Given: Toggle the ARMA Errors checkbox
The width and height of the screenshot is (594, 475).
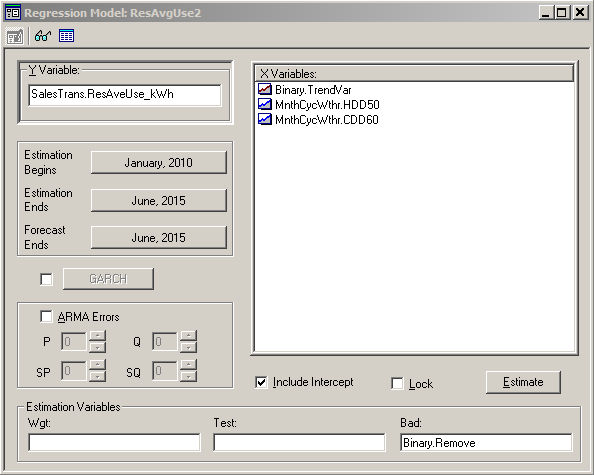Looking at the screenshot, I should click(x=46, y=316).
